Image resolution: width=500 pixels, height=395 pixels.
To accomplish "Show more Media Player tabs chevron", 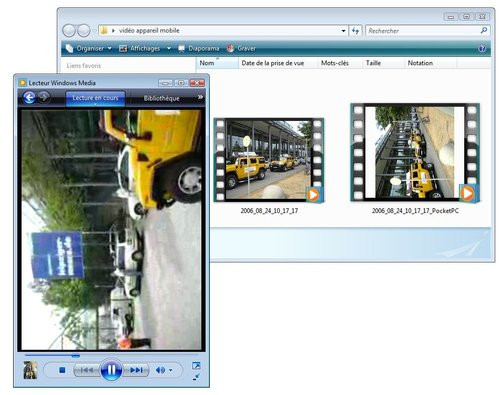I will tap(200, 97).
